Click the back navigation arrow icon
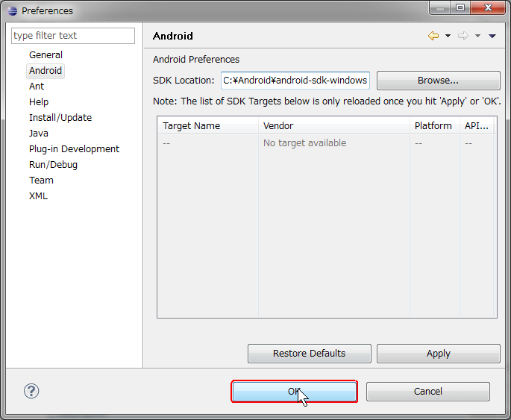The image size is (511, 420). (x=433, y=36)
